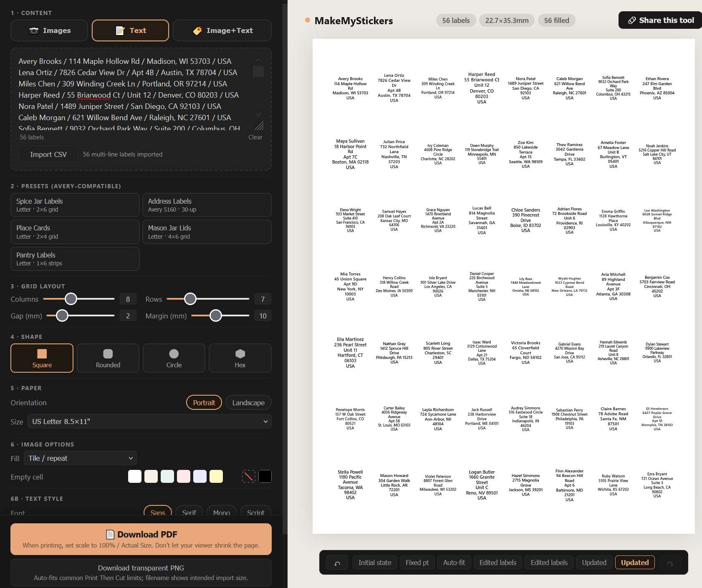Viewport: 702px width, 588px height.
Task: Click the MakeMyStickers title
Action: pyautogui.click(x=354, y=20)
